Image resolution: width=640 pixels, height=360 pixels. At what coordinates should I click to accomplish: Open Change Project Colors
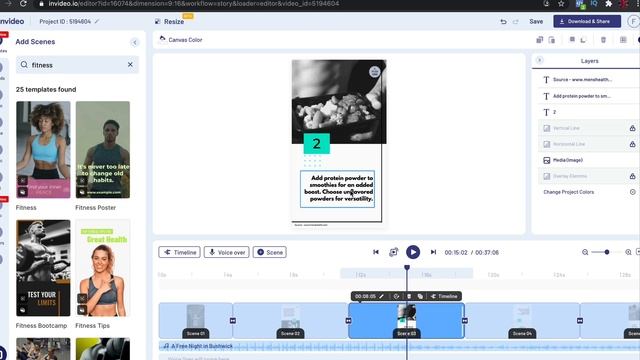569,192
